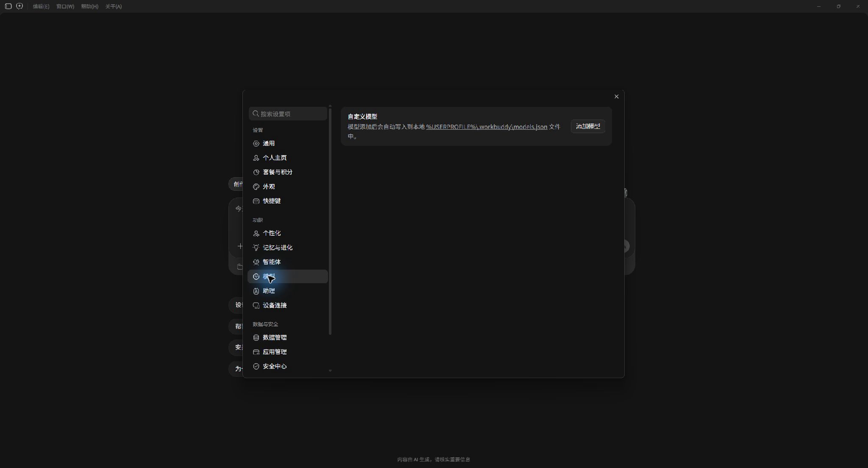The width and height of the screenshot is (868, 468).
Task: Select 套餐与积分 pie icon
Action: coord(256,173)
